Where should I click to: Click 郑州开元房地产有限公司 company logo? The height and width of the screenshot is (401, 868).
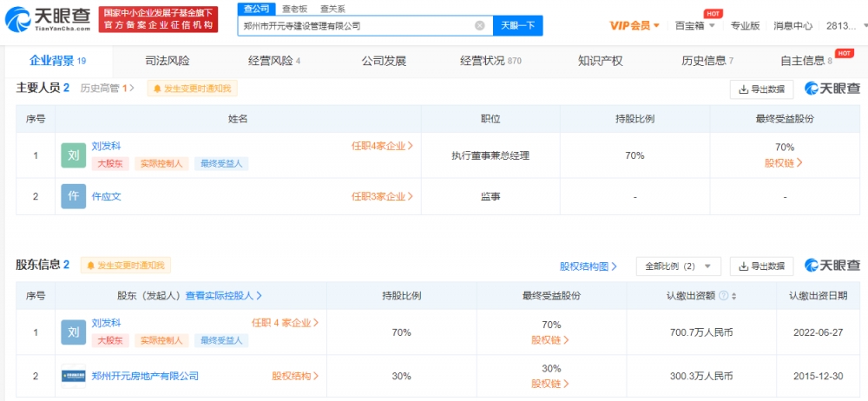click(74, 376)
